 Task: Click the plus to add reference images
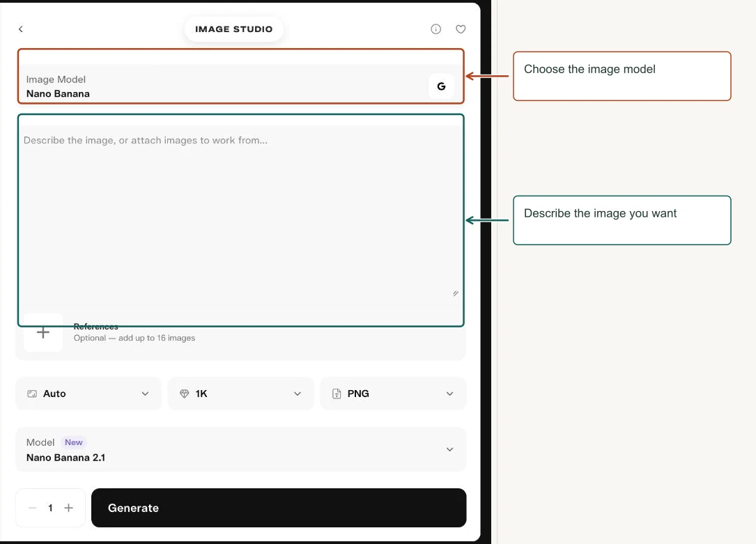click(x=43, y=332)
